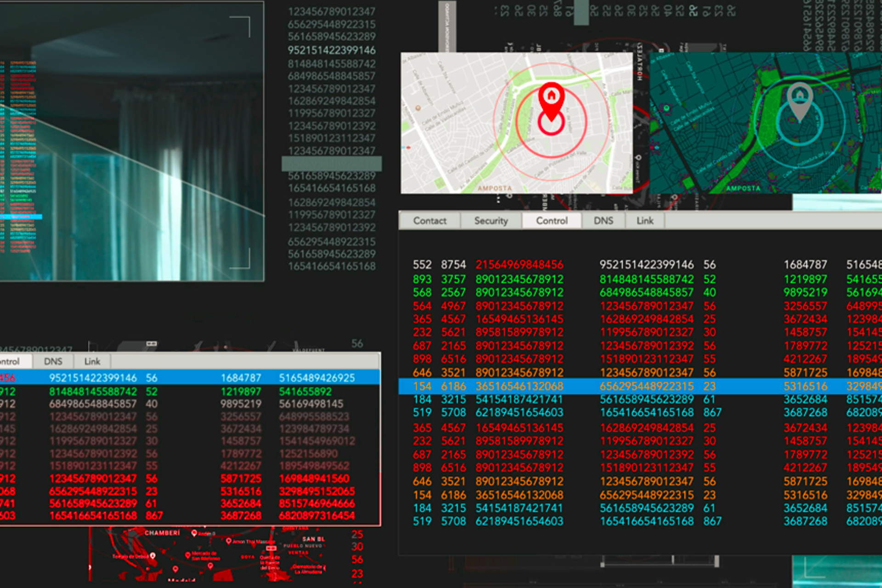Select the DNS tab in the small red-bordered window
The height and width of the screenshot is (588, 882).
coord(53,362)
